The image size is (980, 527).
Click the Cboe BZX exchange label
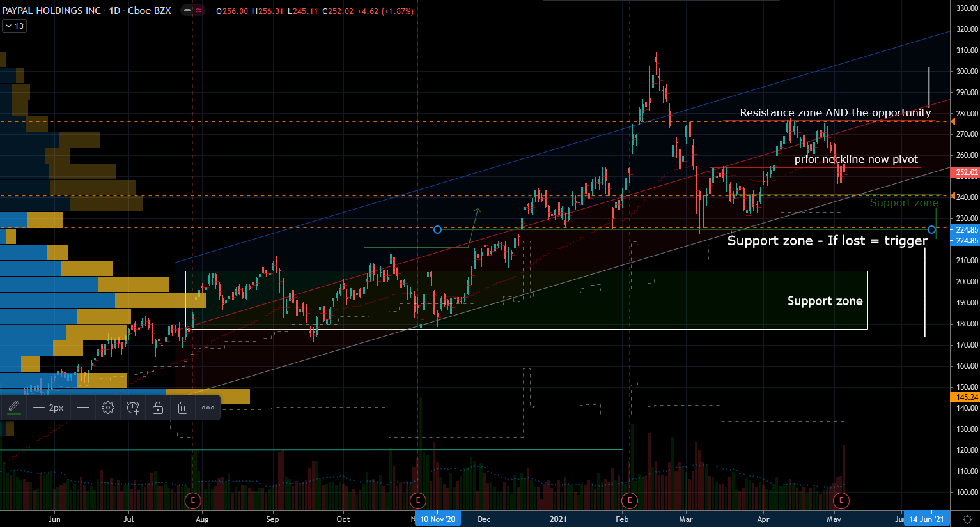(150, 11)
